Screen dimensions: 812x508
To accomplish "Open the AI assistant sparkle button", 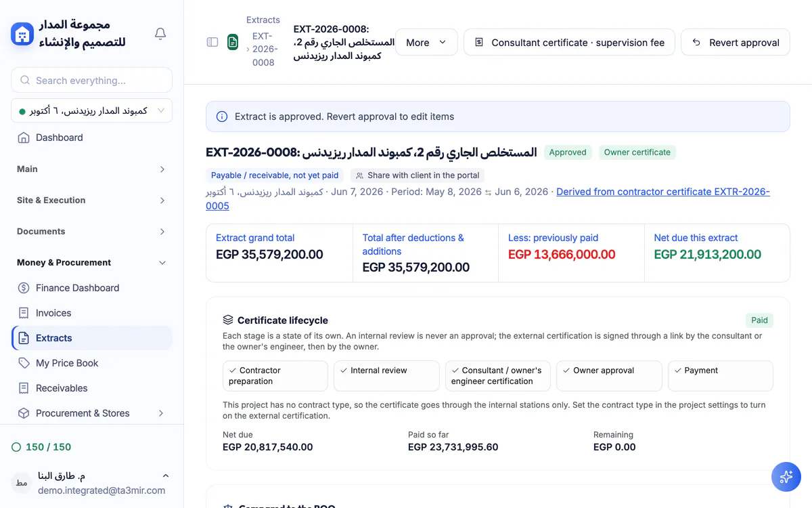I will point(786,477).
